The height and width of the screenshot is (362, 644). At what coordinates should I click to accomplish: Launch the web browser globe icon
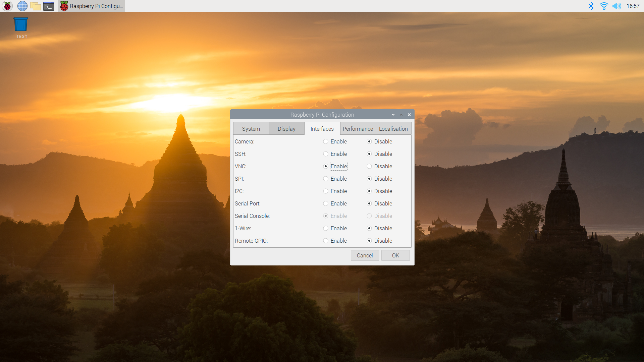22,6
